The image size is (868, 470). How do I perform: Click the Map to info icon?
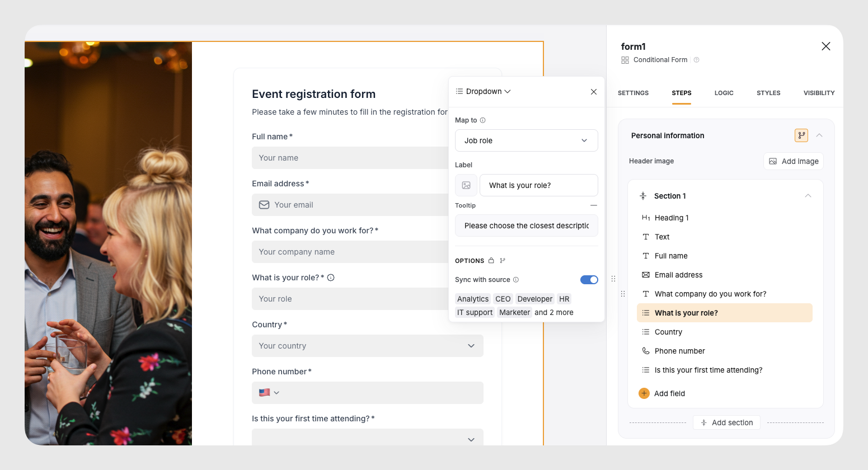pos(483,120)
